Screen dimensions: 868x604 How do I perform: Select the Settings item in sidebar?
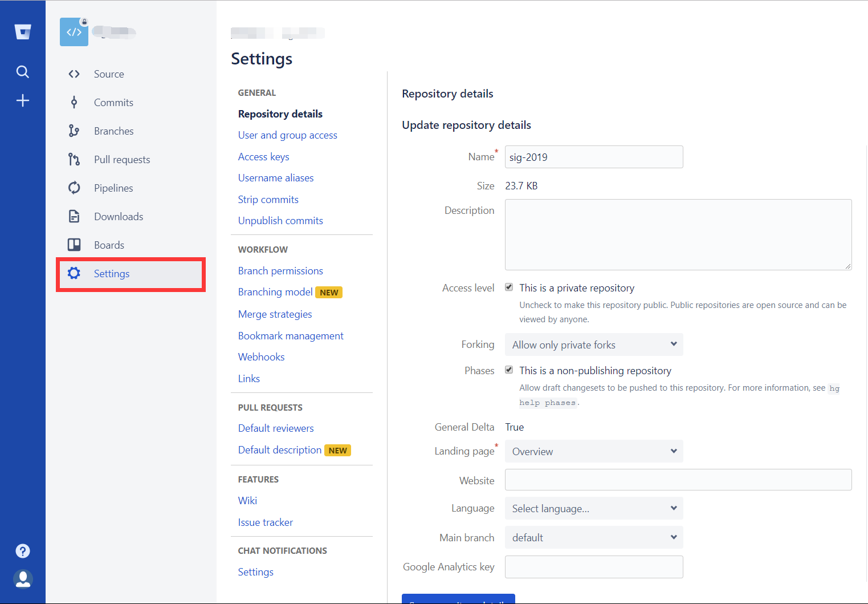tap(112, 273)
